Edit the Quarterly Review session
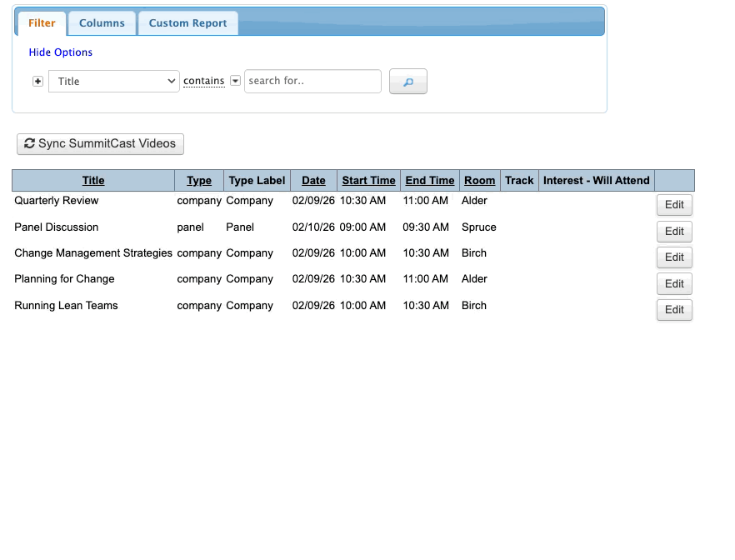Screen dimensions: 735x560 pyautogui.click(x=674, y=205)
